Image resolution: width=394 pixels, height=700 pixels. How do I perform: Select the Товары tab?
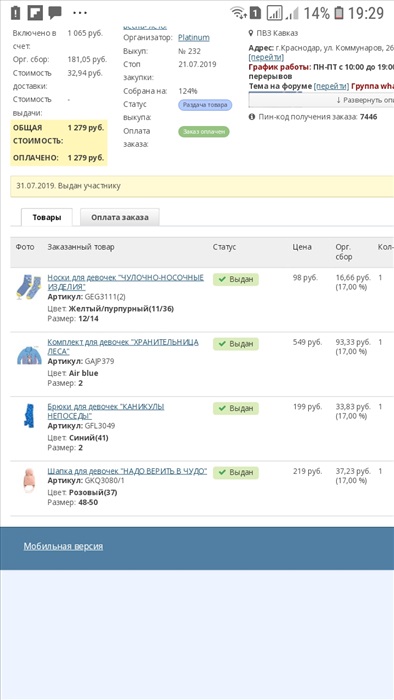[x=46, y=217]
